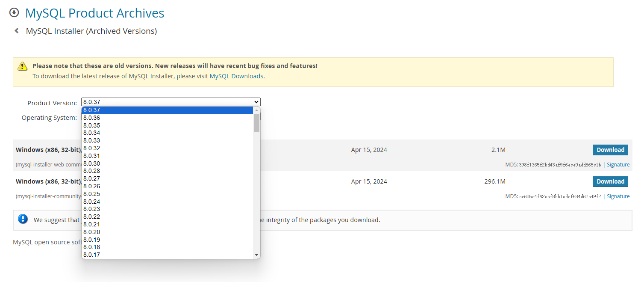Download the 296.1M full installer

click(x=610, y=181)
